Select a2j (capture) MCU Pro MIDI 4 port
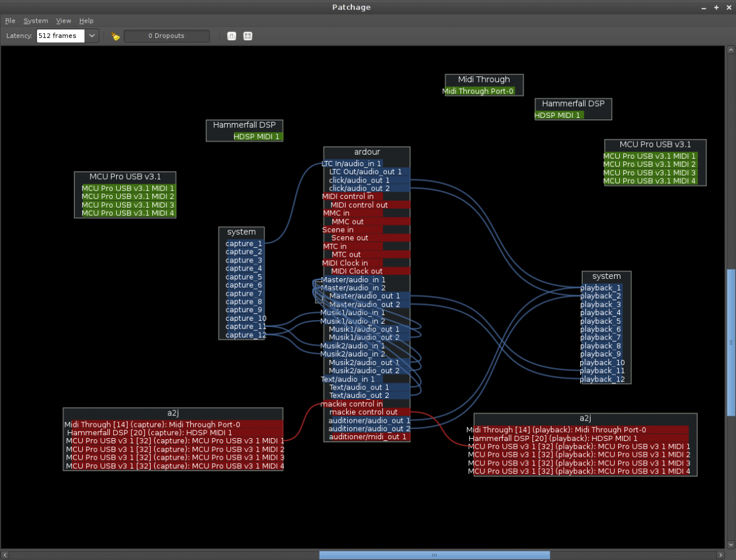Image resolution: width=736 pixels, height=560 pixels. [174, 466]
